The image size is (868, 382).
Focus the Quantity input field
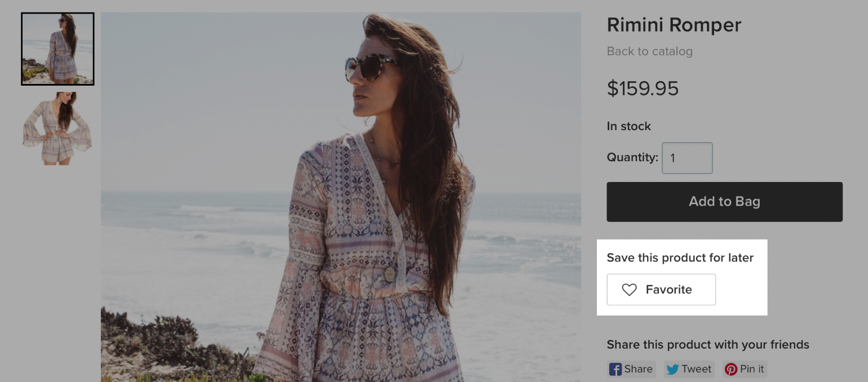(687, 158)
